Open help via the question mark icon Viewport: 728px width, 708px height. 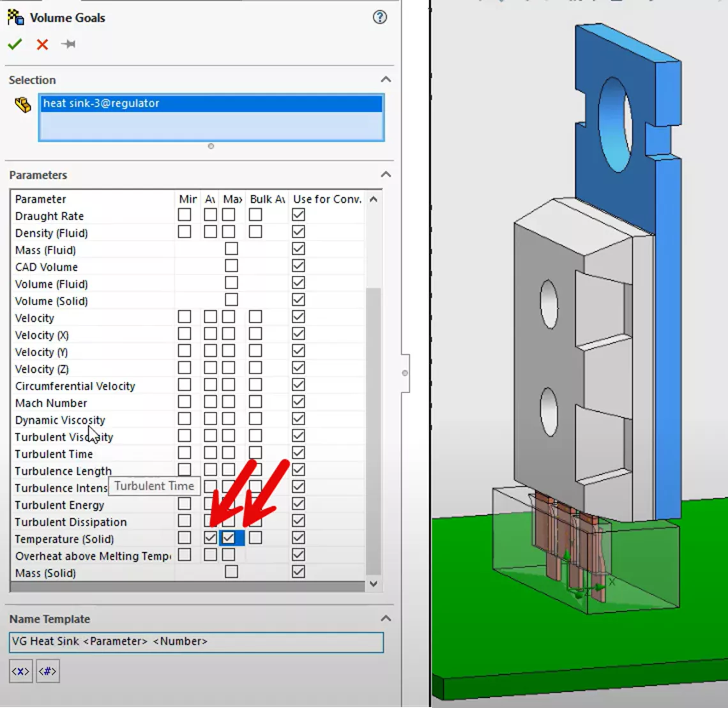[x=379, y=17]
